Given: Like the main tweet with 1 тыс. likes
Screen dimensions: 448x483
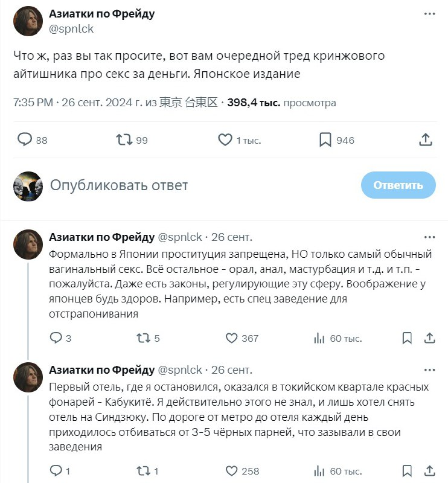Looking at the screenshot, I should click(x=225, y=140).
